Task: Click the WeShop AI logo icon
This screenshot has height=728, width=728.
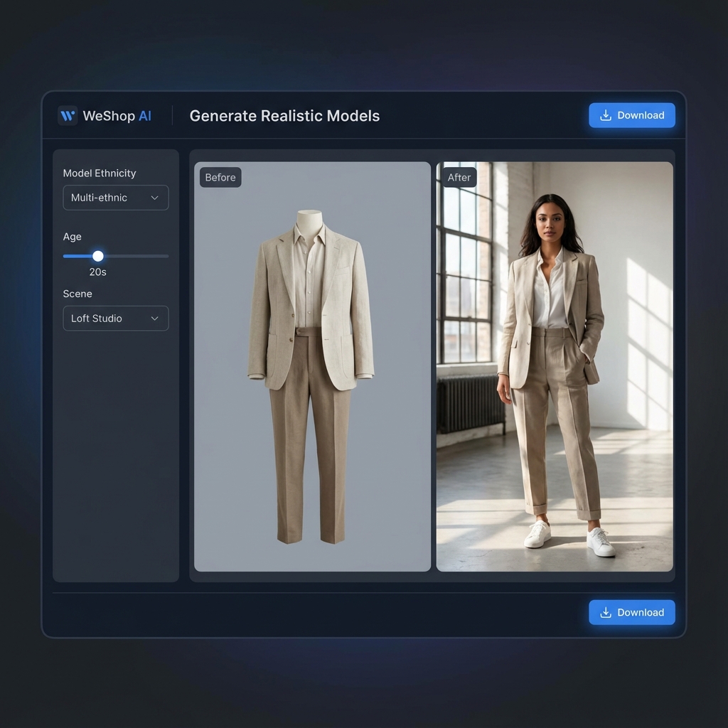Action: [x=68, y=116]
